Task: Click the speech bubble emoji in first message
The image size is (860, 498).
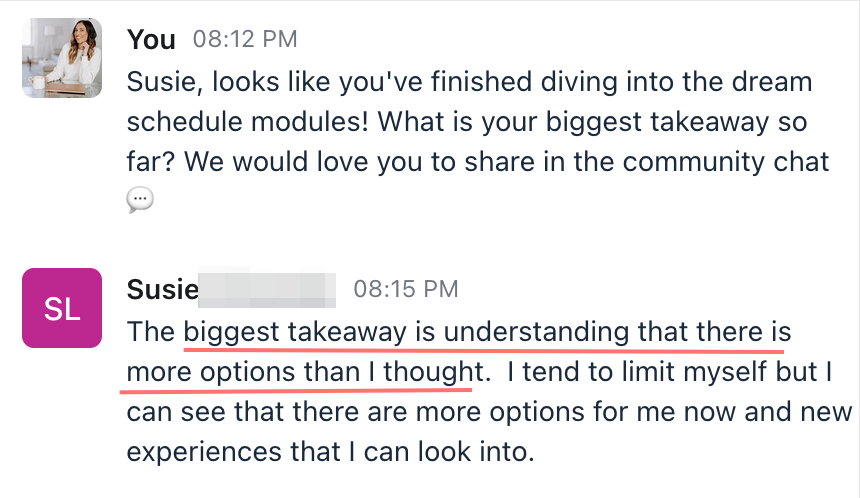Action: (x=140, y=201)
